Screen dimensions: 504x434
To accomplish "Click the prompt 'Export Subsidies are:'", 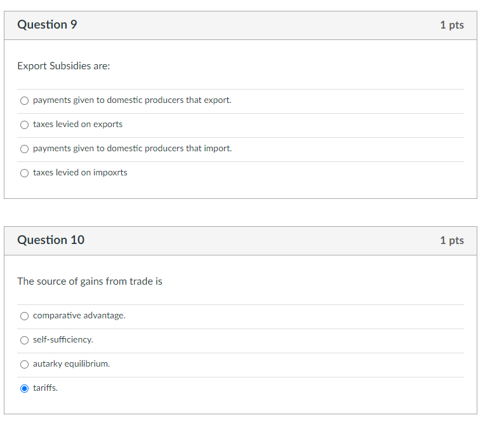I will (63, 66).
